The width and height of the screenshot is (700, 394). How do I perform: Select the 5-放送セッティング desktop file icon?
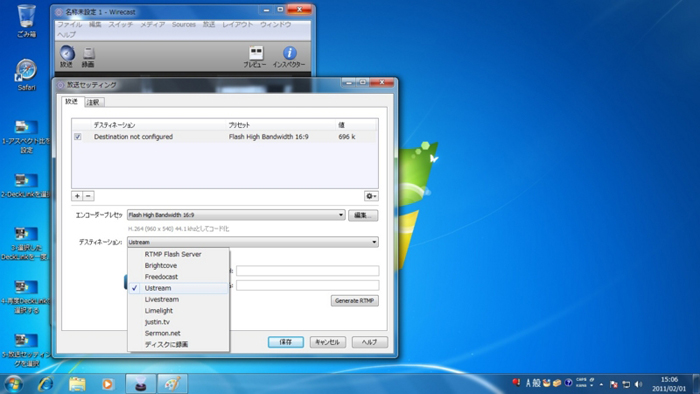(x=26, y=350)
